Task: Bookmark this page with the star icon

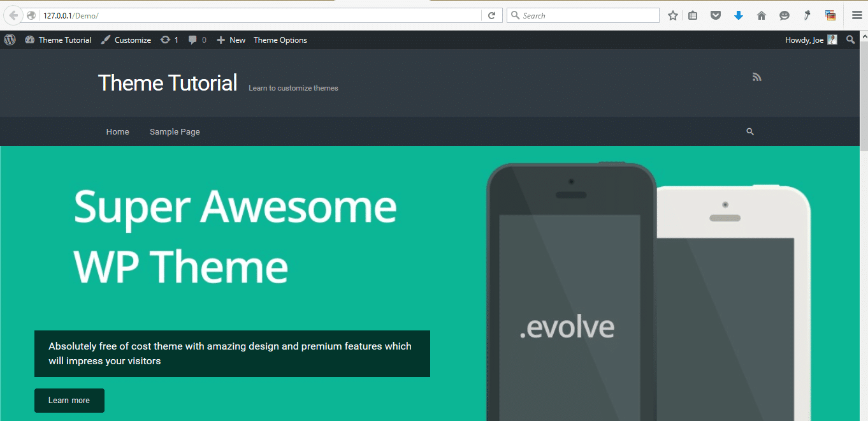Action: click(x=673, y=15)
